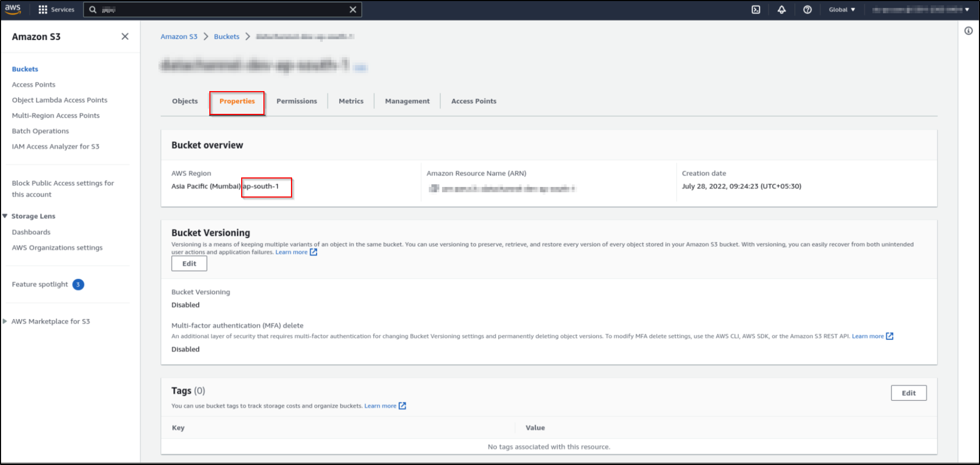Click the Value column header in Tags
The width and height of the screenshot is (980, 465).
point(535,428)
